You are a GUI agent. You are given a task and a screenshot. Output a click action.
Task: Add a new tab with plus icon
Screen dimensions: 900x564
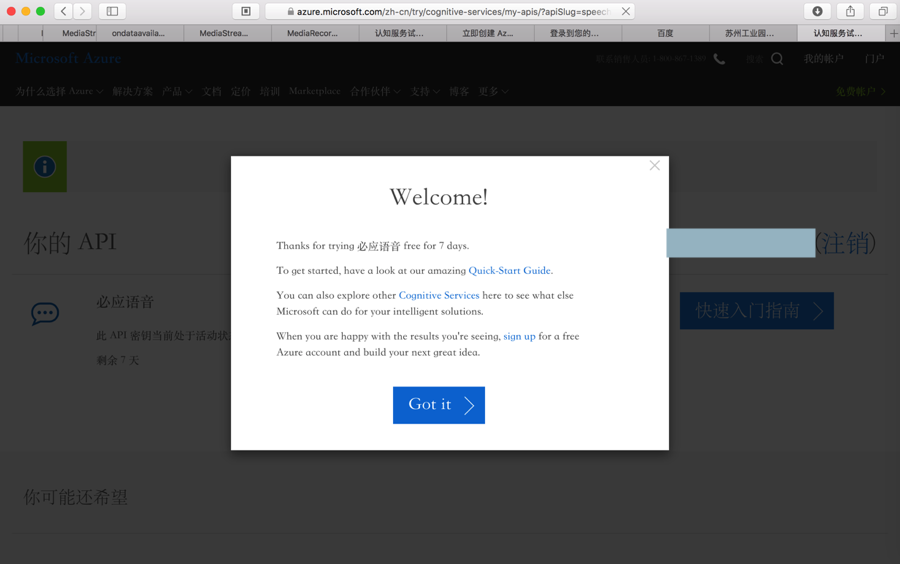(x=893, y=33)
